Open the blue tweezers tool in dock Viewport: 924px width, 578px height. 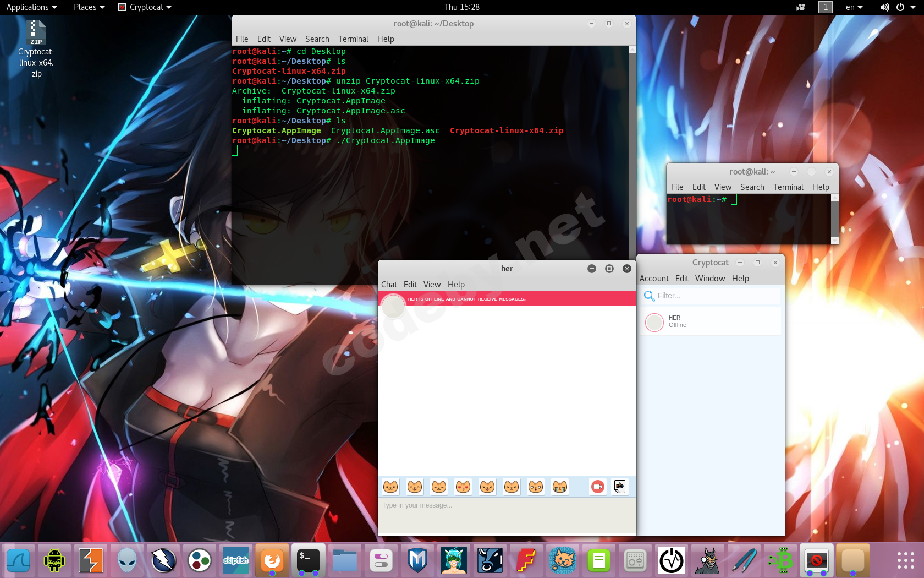coord(744,561)
